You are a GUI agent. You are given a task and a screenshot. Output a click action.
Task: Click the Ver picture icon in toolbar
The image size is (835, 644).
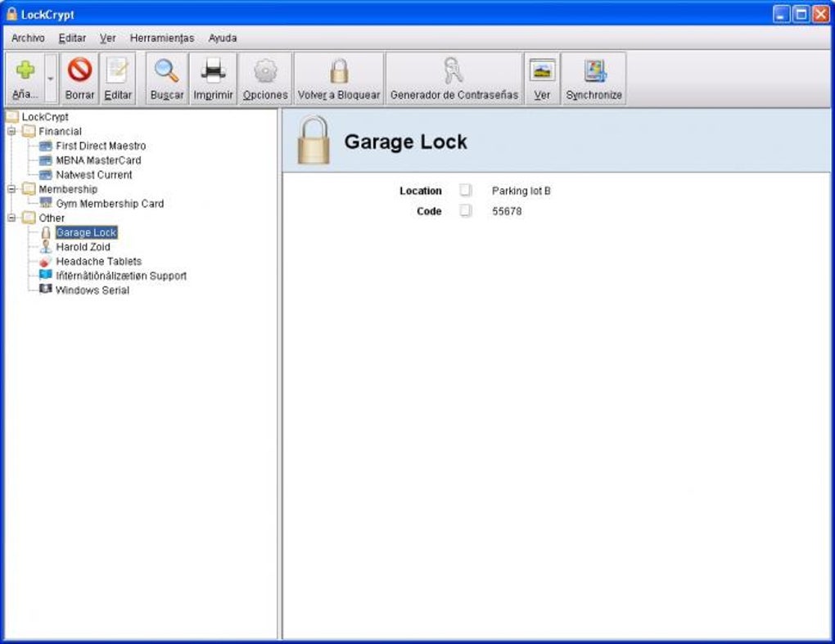[542, 70]
